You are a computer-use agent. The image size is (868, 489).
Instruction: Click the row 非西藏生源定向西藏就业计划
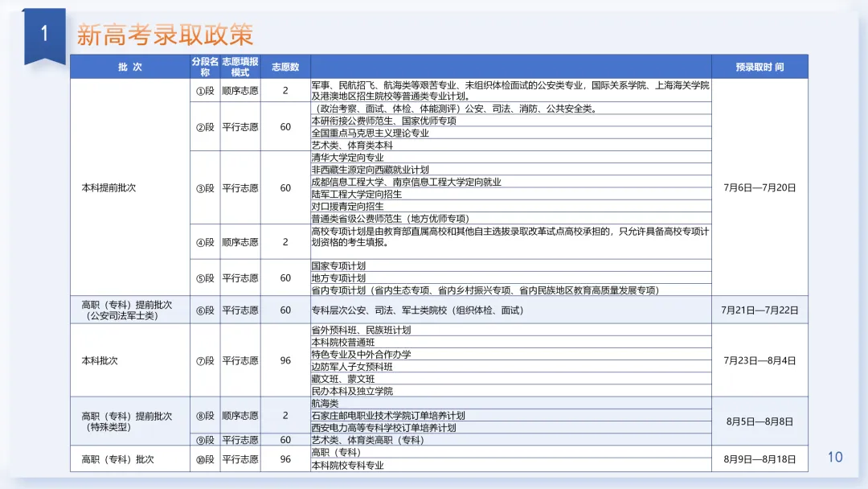(511, 170)
